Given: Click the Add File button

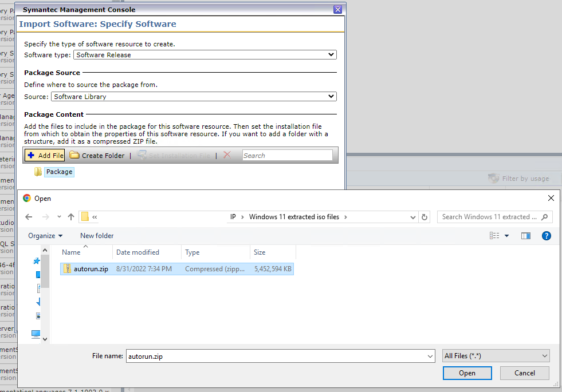Looking at the screenshot, I should pyautogui.click(x=45, y=155).
